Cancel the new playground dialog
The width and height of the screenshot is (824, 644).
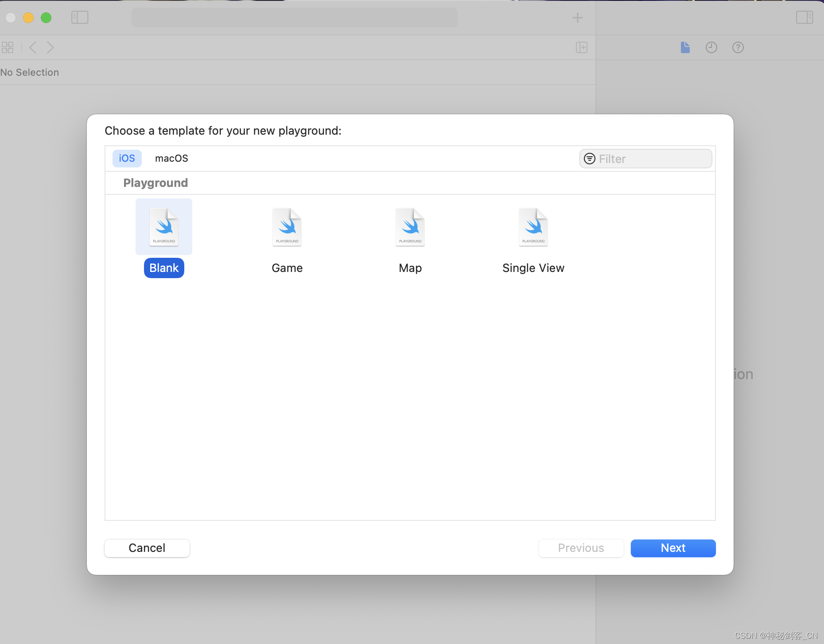tap(147, 548)
